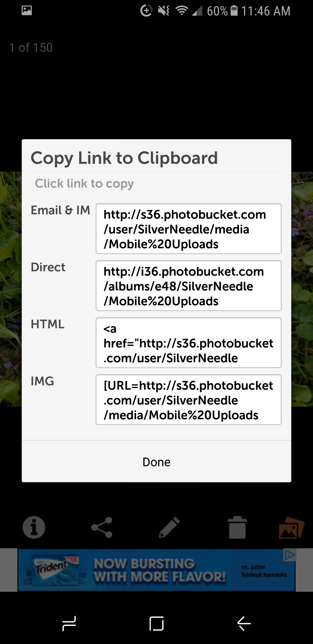This screenshot has height=644, width=313.
Task: Open the recent apps navigation button
Action: tap(69, 624)
